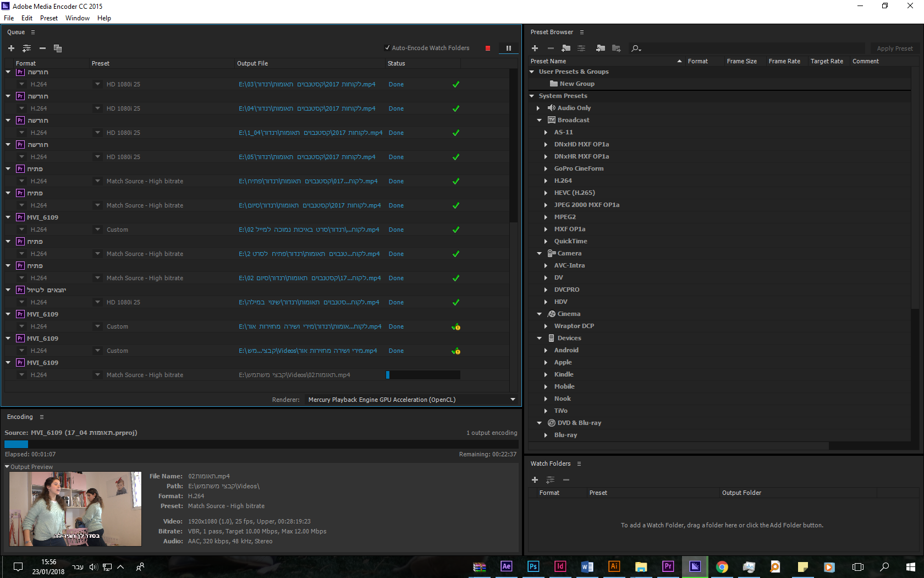Stop the queue with the red button

pos(488,48)
